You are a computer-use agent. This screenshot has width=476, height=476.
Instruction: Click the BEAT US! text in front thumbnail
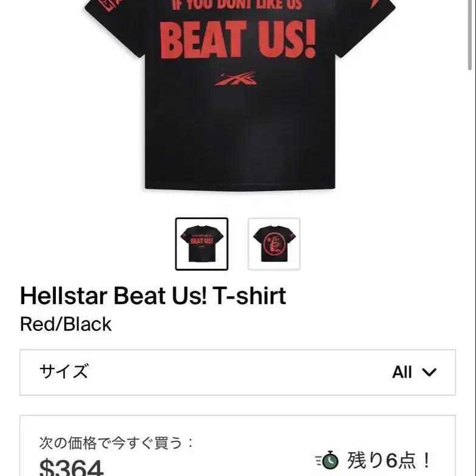[x=202, y=241]
